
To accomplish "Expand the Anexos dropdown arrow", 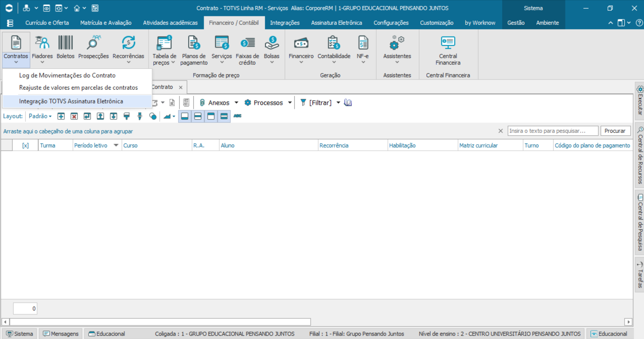I will 236,103.
